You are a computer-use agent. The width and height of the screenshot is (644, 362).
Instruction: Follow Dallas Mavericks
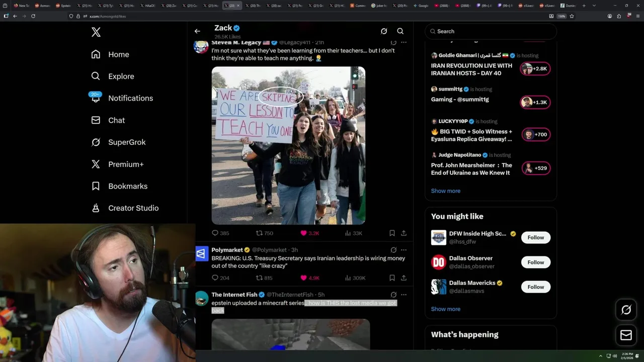click(x=536, y=287)
